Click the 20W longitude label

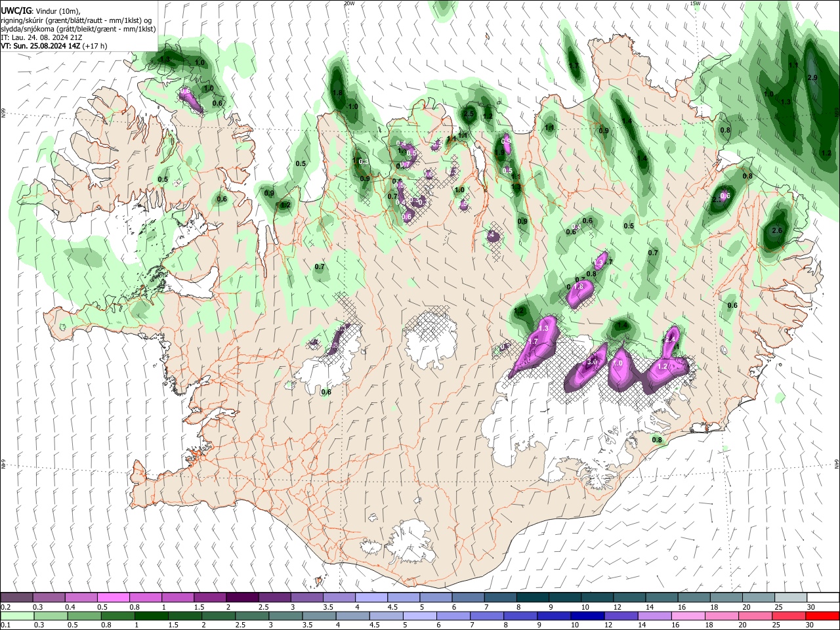pos(349,3)
